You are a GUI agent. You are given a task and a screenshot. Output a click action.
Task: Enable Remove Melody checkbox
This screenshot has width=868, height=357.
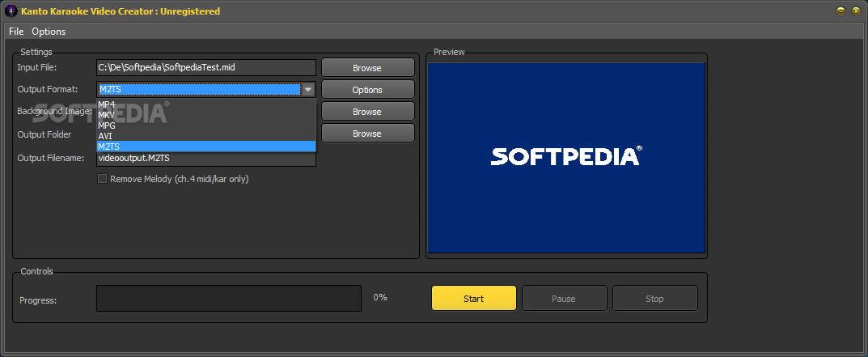(x=102, y=178)
